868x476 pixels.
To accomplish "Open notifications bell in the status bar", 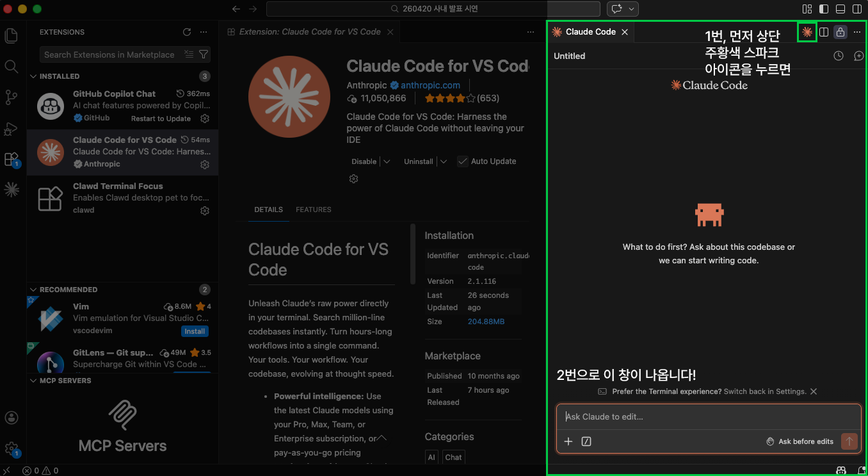I will [x=861, y=471].
